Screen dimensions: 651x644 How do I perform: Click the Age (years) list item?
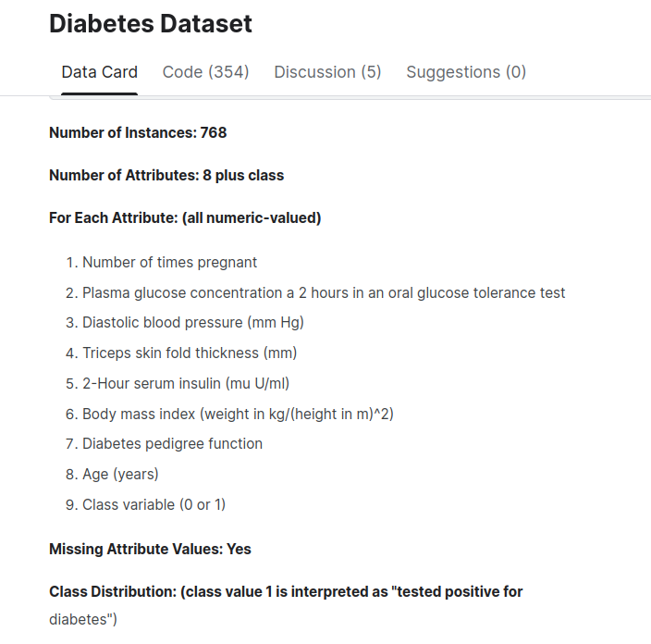[x=120, y=474]
